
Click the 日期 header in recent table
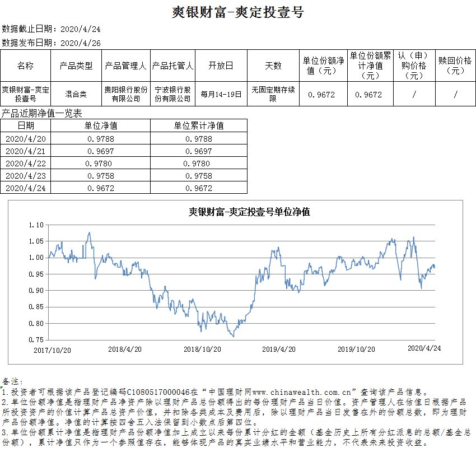26,125
